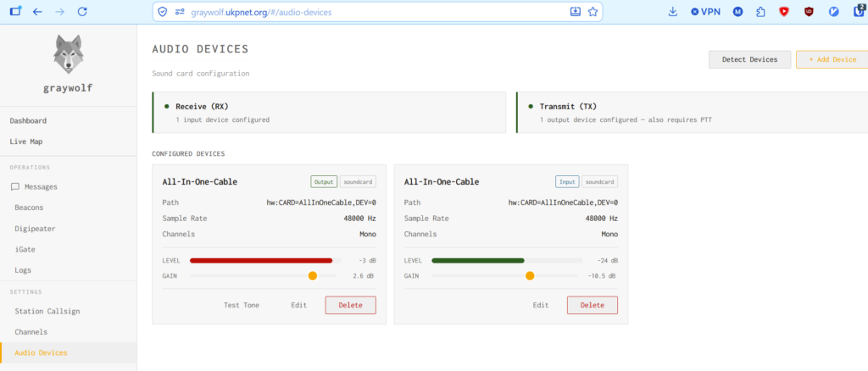Image resolution: width=868 pixels, height=371 pixels.
Task: Go back with the browser back arrow
Action: (x=37, y=11)
